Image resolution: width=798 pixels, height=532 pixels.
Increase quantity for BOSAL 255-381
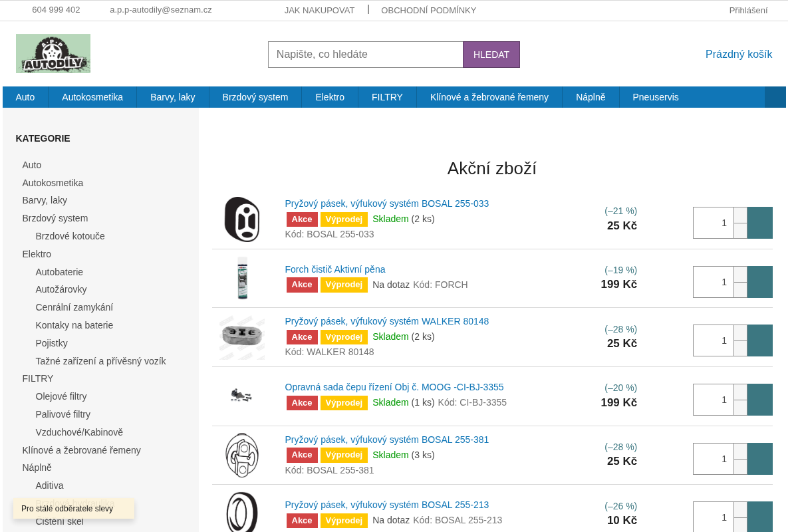pos(740,451)
